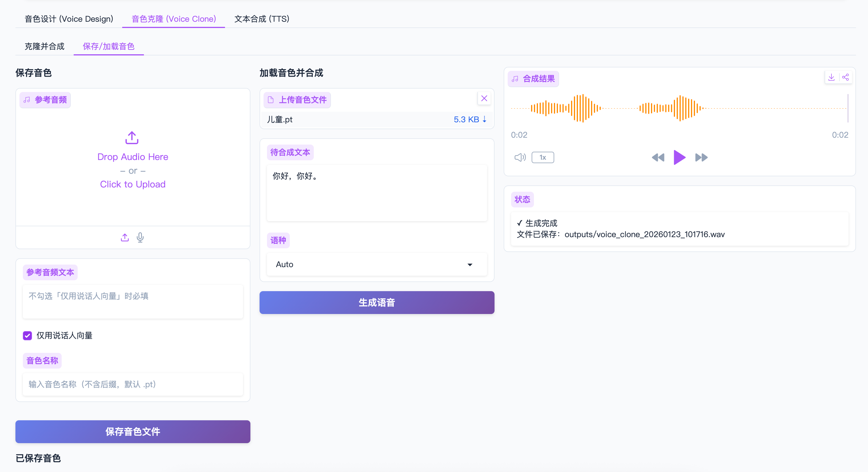Image resolution: width=868 pixels, height=472 pixels.
Task: Click the 生成语音 button
Action: click(376, 302)
